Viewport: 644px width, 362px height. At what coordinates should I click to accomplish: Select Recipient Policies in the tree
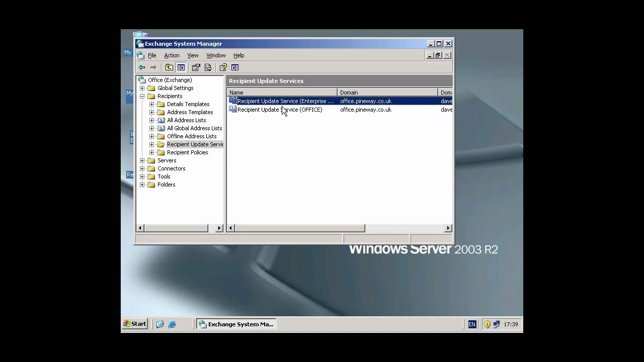point(187,152)
